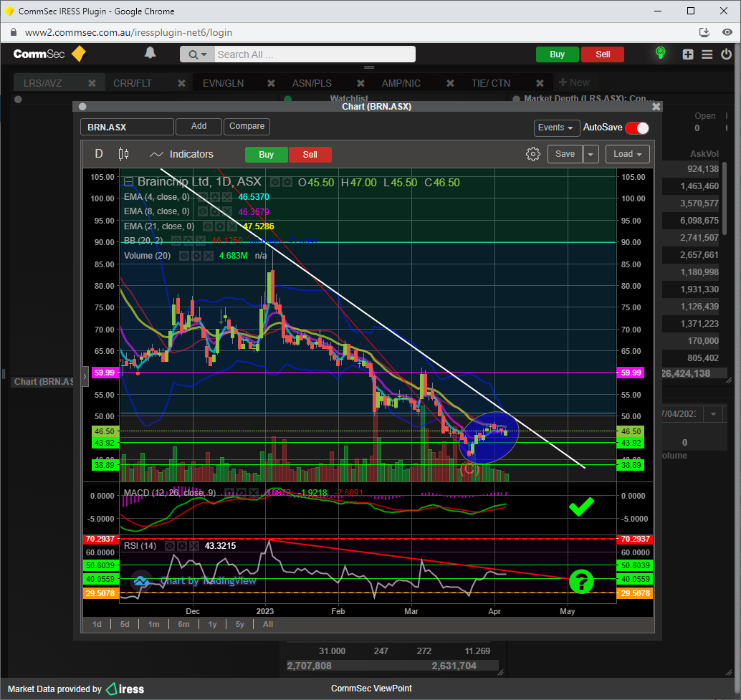Add a new widget with the plus icon
This screenshot has height=700, width=741.
tap(688, 54)
